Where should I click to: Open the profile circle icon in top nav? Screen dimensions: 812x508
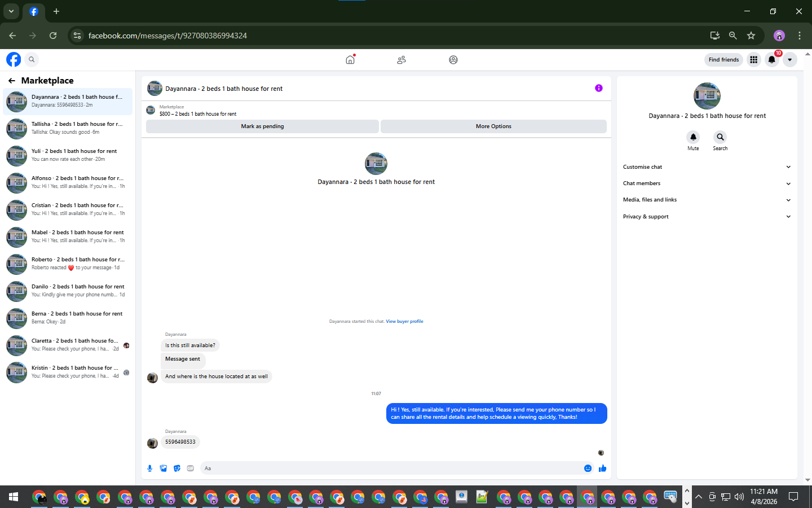[453, 60]
